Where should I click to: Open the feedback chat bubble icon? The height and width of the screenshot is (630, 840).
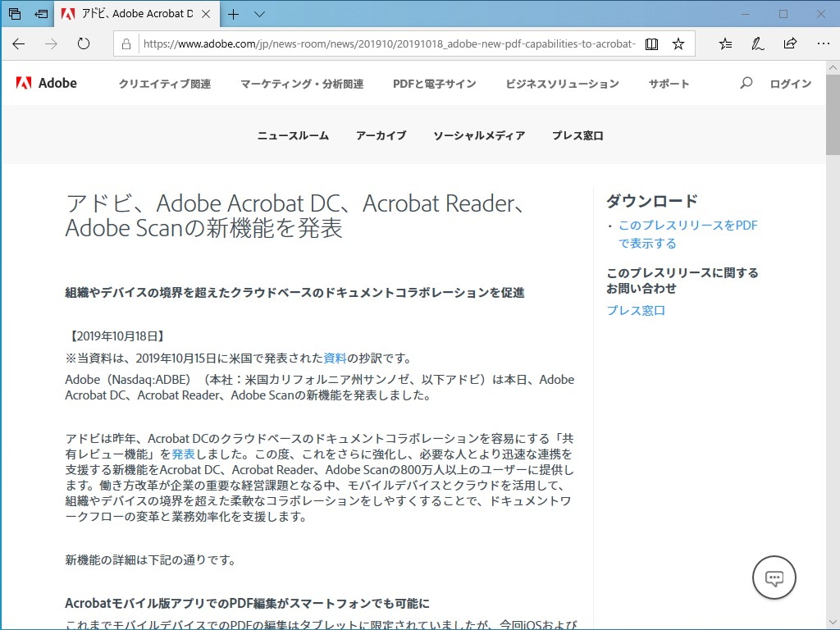click(x=774, y=577)
